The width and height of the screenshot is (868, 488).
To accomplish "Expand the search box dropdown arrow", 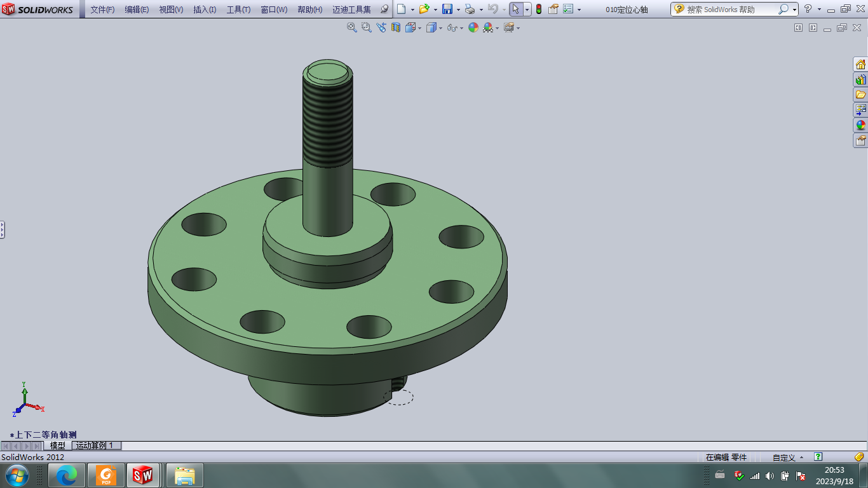I will coord(795,10).
